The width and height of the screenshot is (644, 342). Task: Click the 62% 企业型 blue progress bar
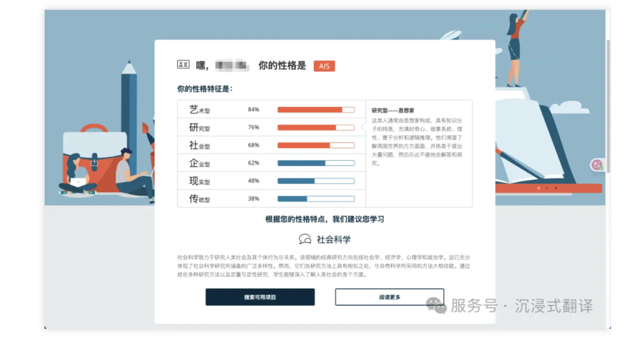tap(316, 163)
